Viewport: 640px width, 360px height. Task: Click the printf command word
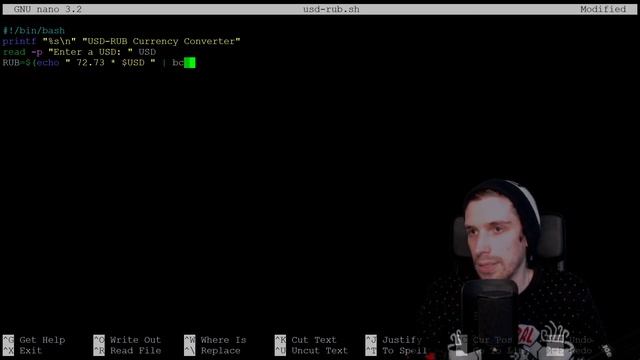point(19,41)
